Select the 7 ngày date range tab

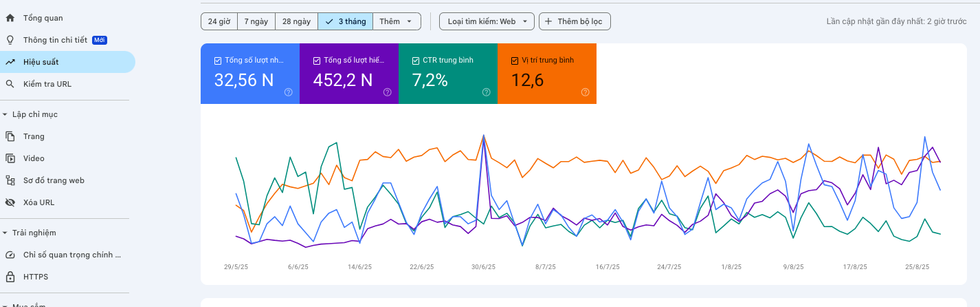pyautogui.click(x=256, y=21)
